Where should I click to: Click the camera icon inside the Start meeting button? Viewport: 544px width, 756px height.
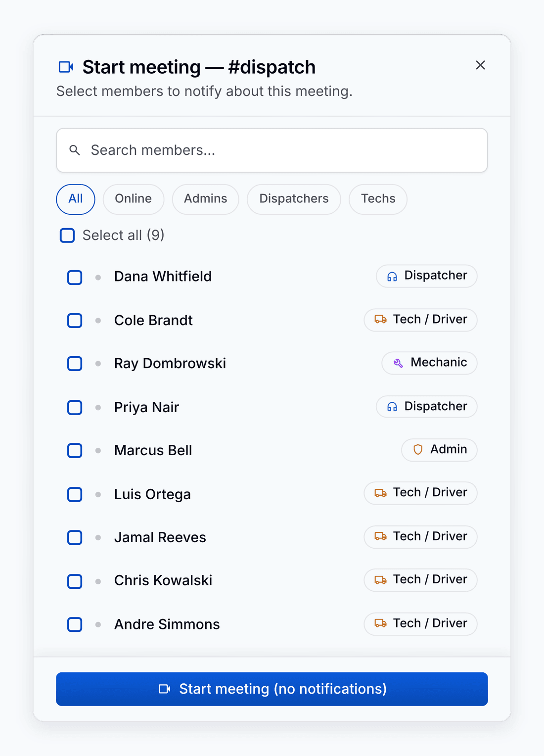click(165, 689)
